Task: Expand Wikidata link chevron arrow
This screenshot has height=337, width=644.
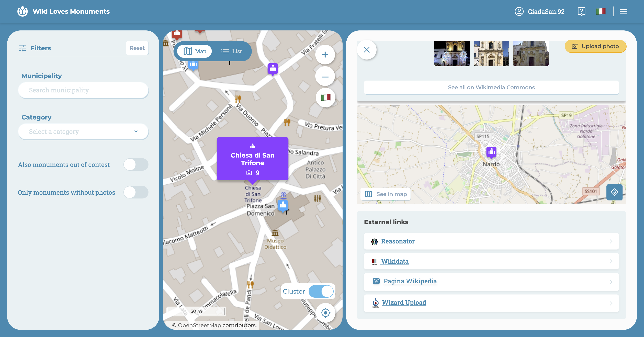Action: point(611,261)
